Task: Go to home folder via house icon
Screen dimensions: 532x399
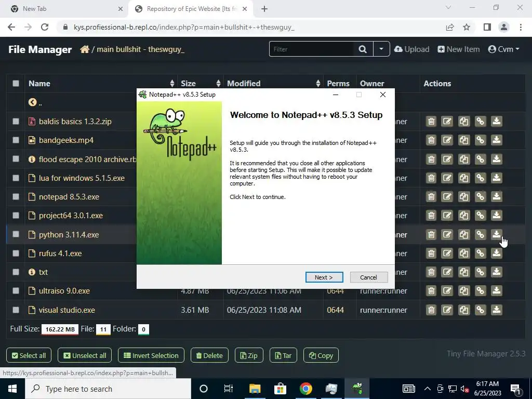Action: [85, 49]
